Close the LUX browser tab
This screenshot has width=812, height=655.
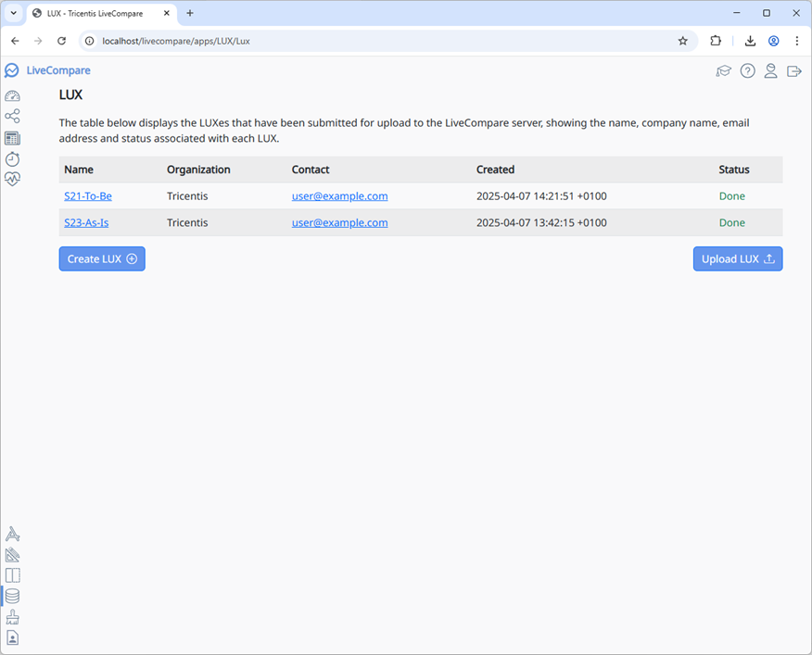coord(166,14)
